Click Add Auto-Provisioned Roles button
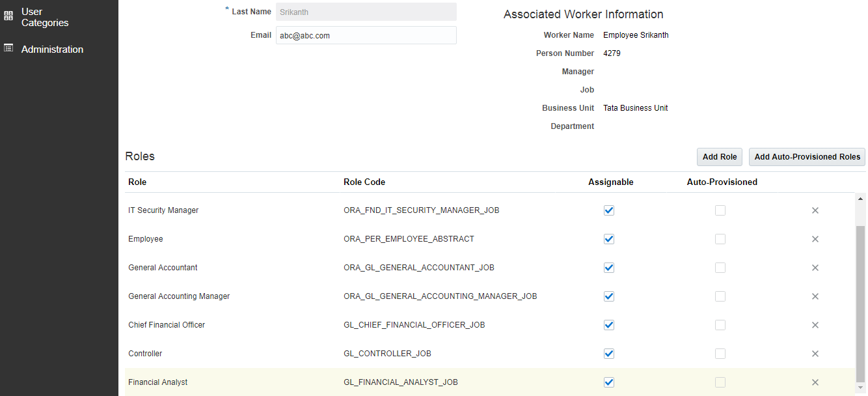 click(x=807, y=157)
